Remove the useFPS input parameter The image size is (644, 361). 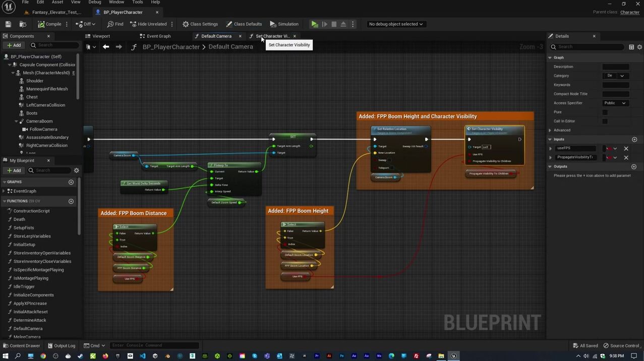626,149
